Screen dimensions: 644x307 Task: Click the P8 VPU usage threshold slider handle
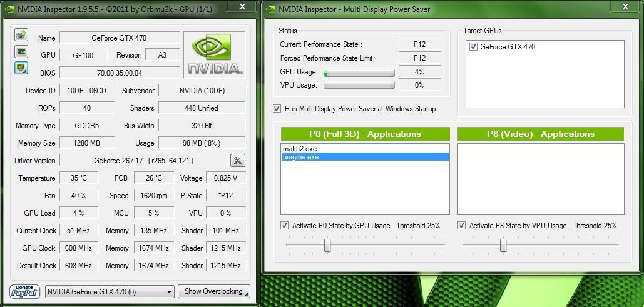tap(503, 246)
